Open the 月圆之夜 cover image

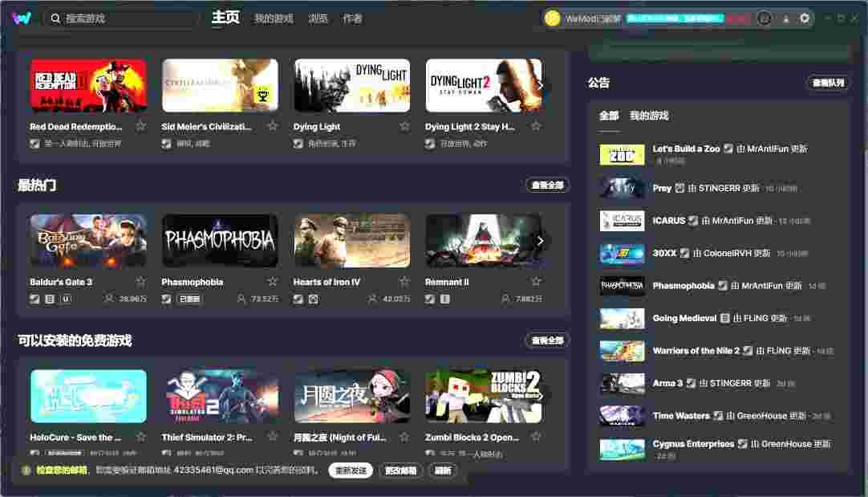point(351,396)
